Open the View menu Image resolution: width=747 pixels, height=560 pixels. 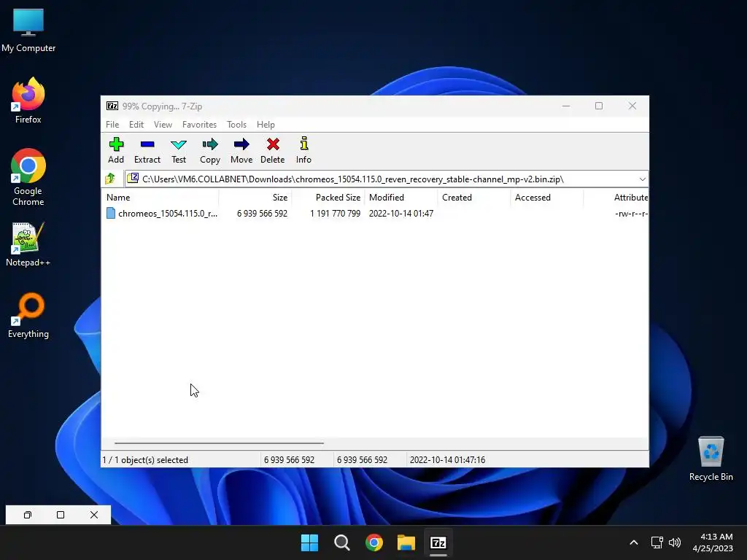[x=163, y=124]
